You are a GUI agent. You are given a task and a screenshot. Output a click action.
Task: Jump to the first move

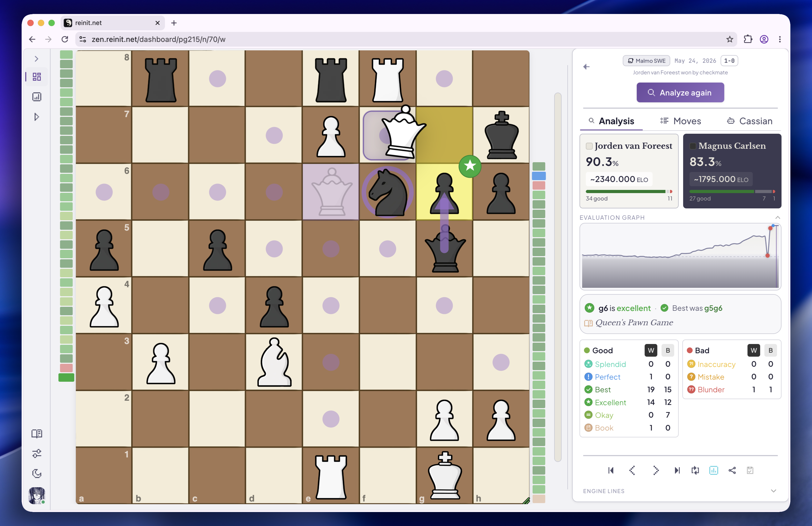tap(611, 470)
